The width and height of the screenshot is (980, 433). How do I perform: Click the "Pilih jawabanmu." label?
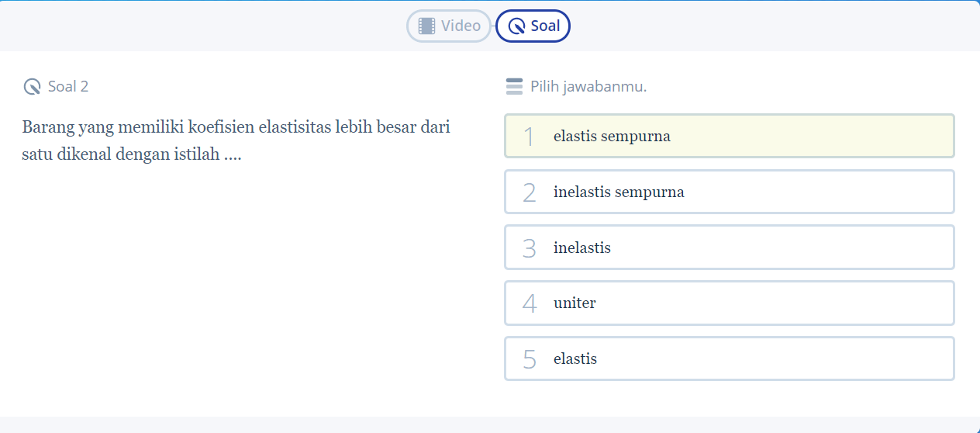pos(588,86)
